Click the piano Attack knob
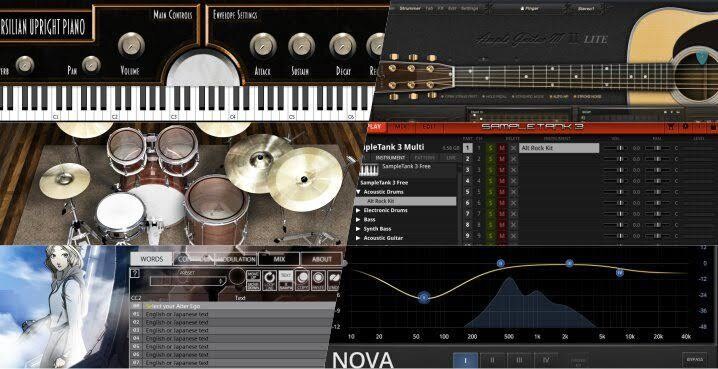Screen dimensions: 718x369 pyautogui.click(x=263, y=45)
